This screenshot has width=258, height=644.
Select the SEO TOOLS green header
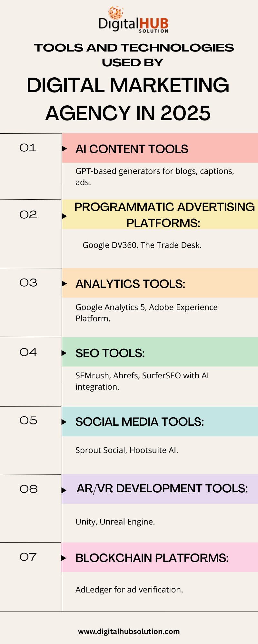160,352
